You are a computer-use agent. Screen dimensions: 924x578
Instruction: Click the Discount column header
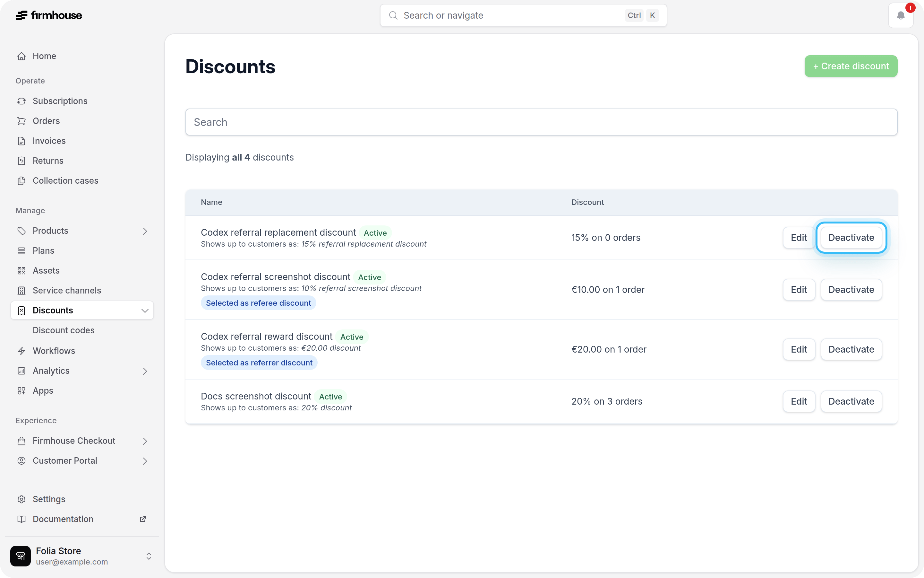click(587, 202)
